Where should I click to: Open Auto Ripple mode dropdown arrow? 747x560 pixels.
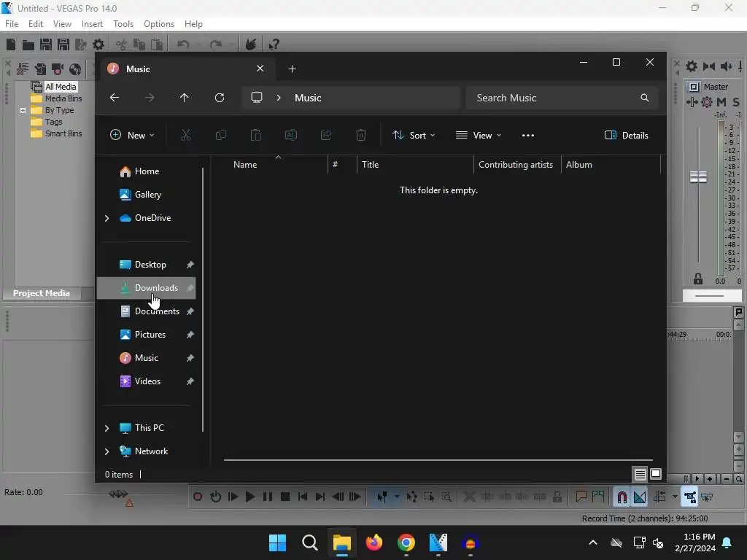[x=675, y=497]
